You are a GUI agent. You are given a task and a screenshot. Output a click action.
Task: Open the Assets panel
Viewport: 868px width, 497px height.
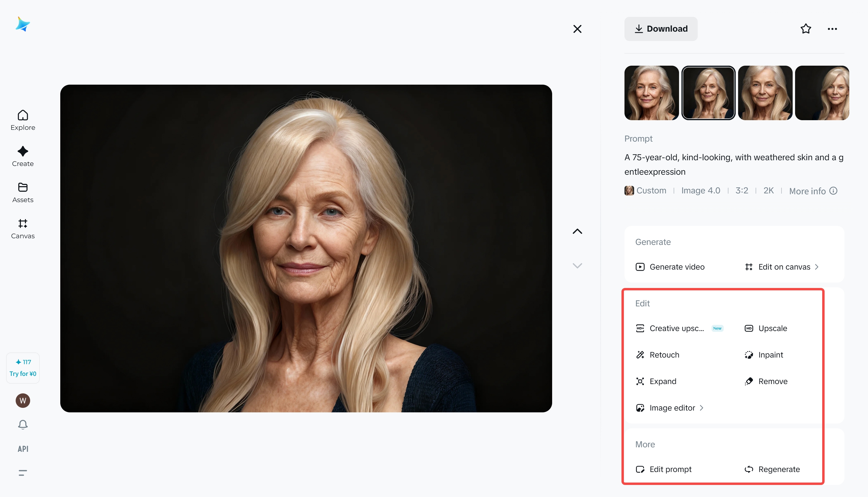(x=23, y=192)
